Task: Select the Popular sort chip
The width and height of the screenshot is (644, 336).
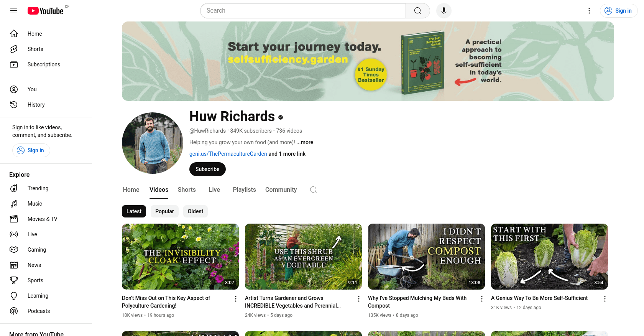Action: 164,211
